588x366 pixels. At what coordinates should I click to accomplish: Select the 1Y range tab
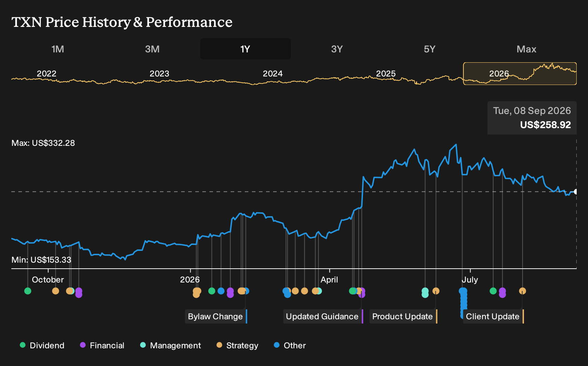[x=246, y=49]
